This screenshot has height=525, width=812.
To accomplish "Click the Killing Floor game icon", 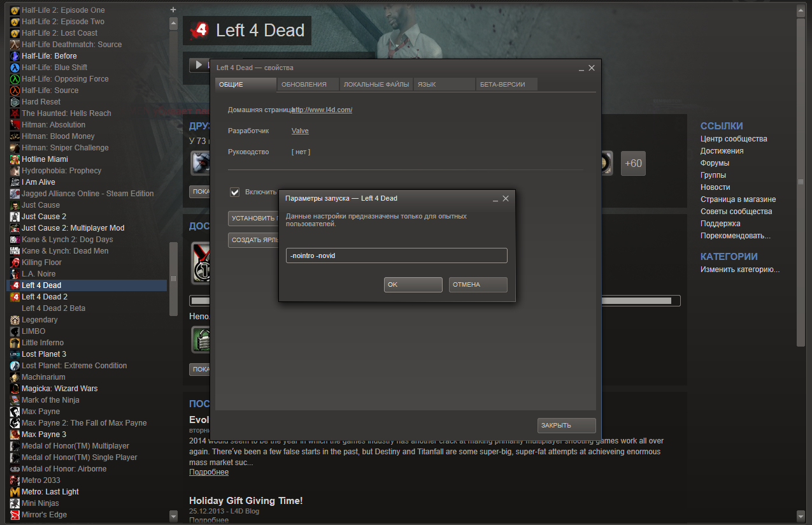I will click(15, 262).
